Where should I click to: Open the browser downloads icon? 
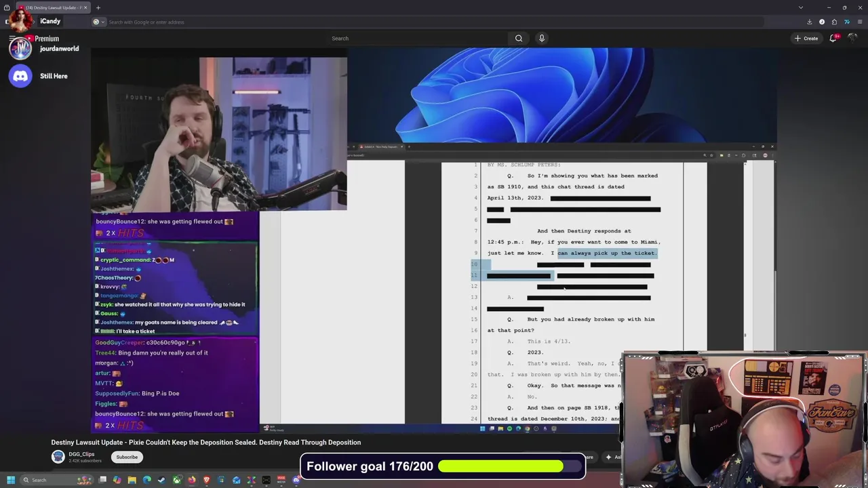pos(810,22)
